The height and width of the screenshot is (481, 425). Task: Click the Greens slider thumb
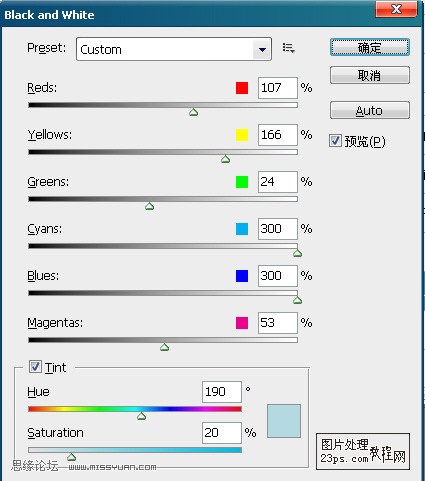pos(149,206)
